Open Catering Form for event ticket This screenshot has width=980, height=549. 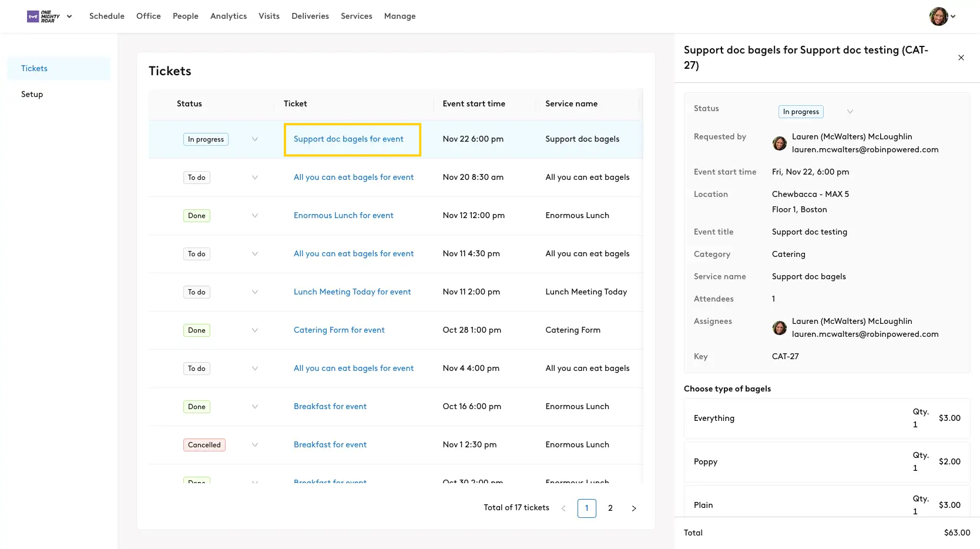pos(339,330)
